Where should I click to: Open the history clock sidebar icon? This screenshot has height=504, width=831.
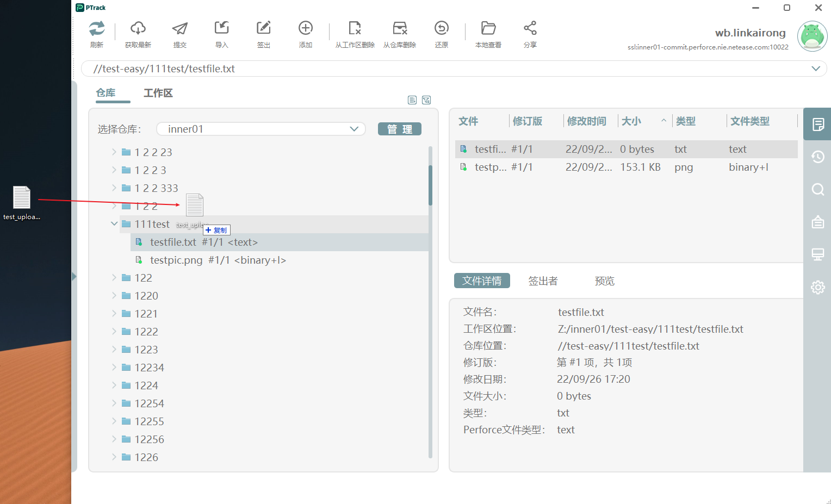click(x=818, y=157)
